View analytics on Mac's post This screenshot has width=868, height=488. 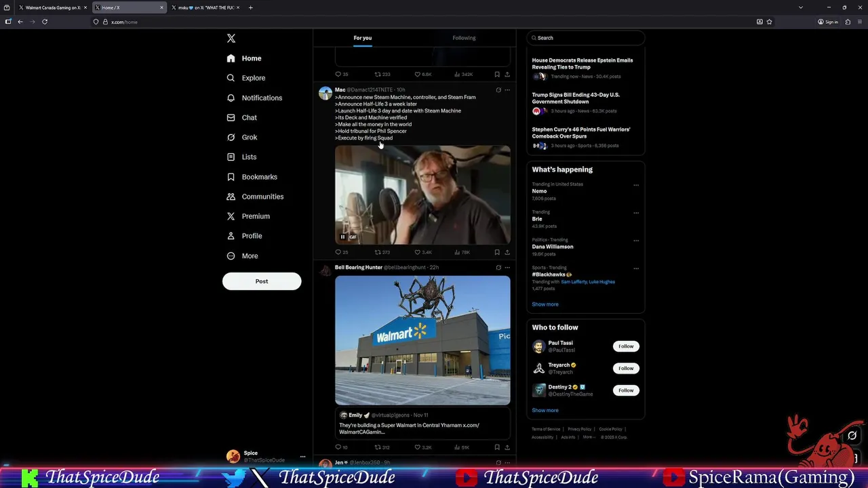[x=461, y=252]
